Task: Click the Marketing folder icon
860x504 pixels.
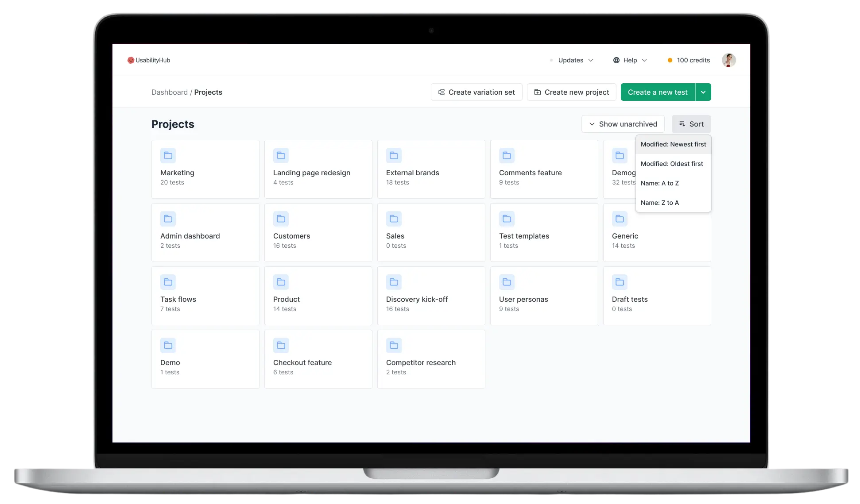Action: point(168,155)
